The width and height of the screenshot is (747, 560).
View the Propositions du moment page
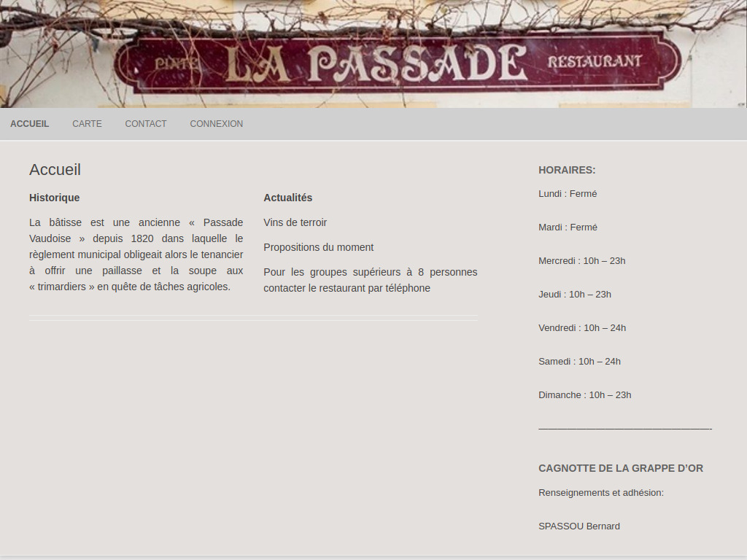point(319,247)
